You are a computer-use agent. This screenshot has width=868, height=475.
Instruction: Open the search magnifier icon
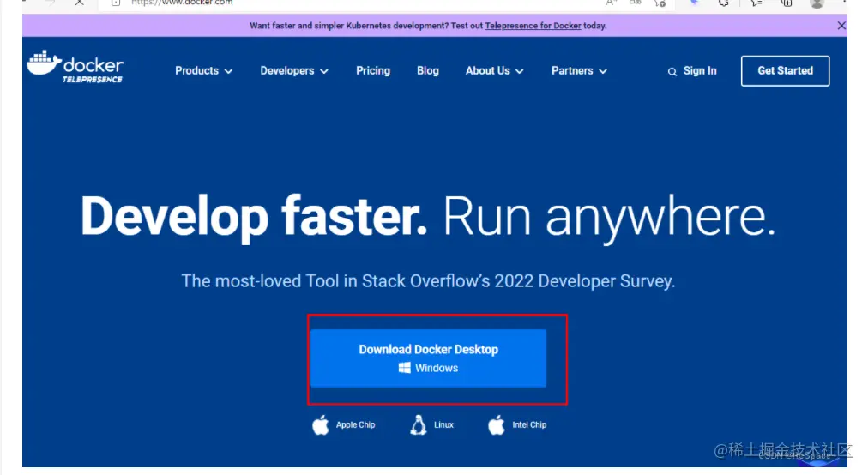coord(672,71)
